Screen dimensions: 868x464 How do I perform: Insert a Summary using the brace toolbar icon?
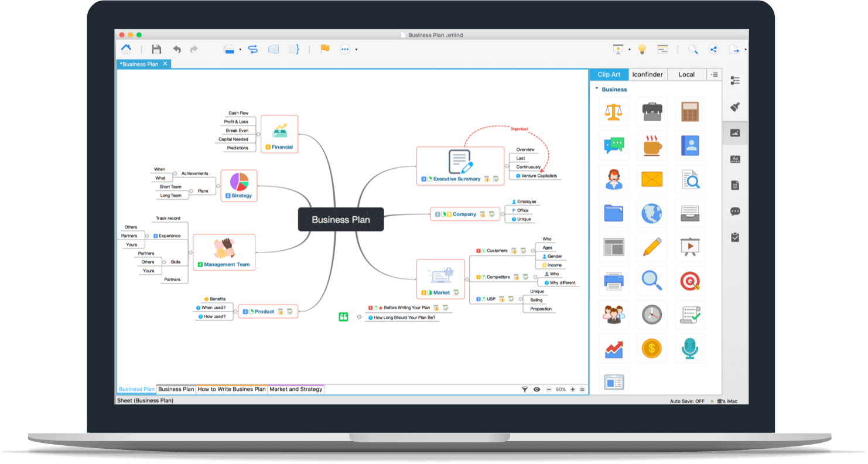[x=293, y=49]
